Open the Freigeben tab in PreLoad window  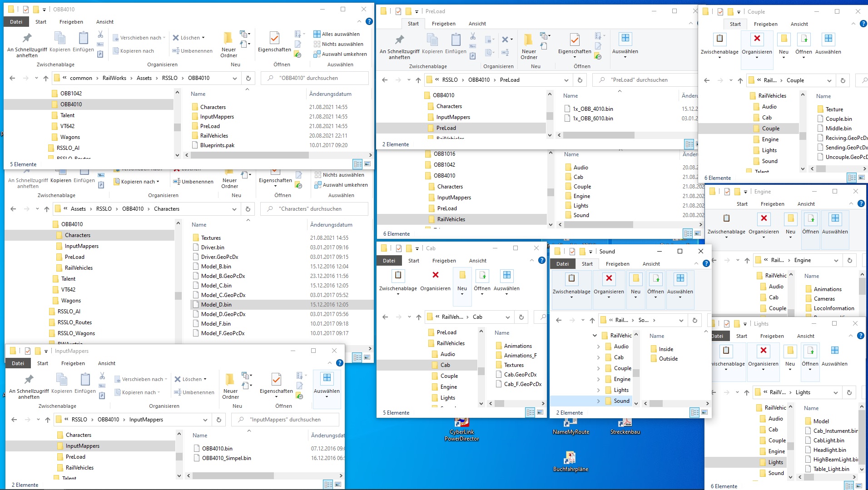click(443, 24)
